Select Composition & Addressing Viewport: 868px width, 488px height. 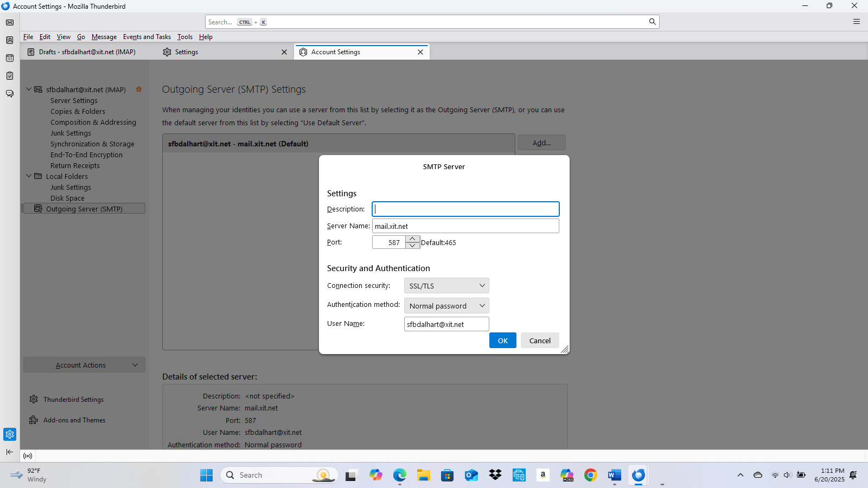(x=93, y=122)
